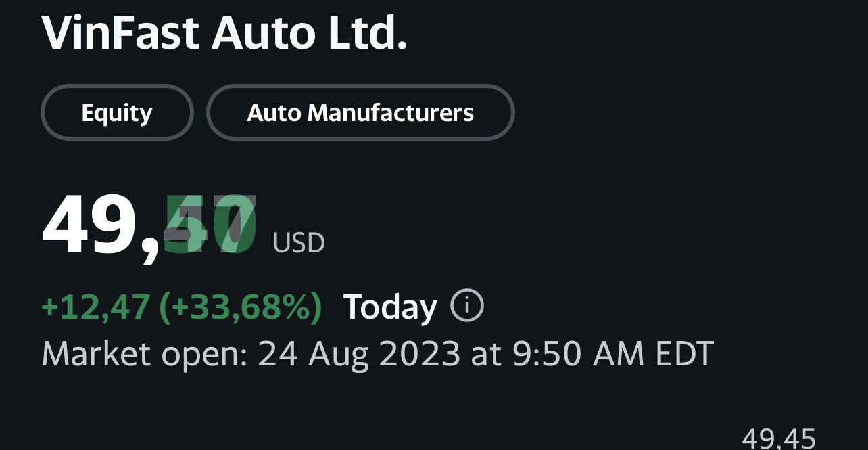Click the 49,45 chart axis value

click(x=779, y=438)
